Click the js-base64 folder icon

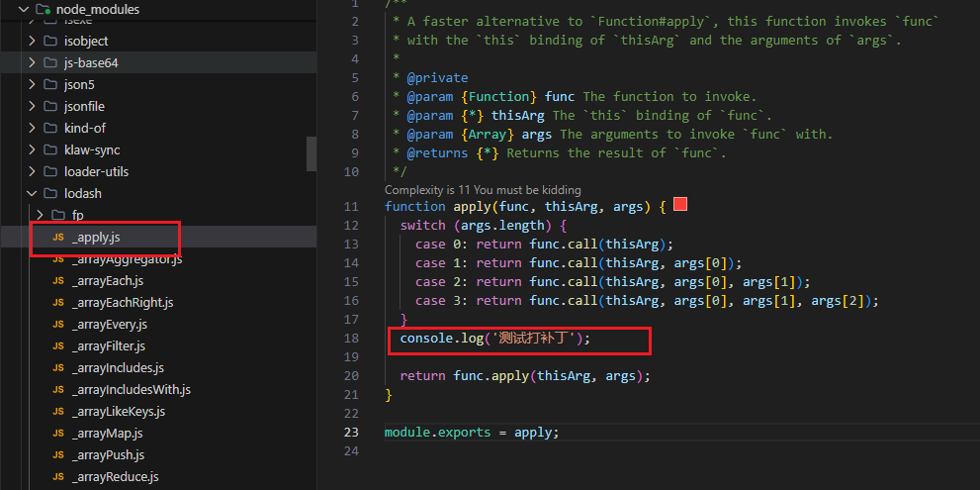point(50,62)
